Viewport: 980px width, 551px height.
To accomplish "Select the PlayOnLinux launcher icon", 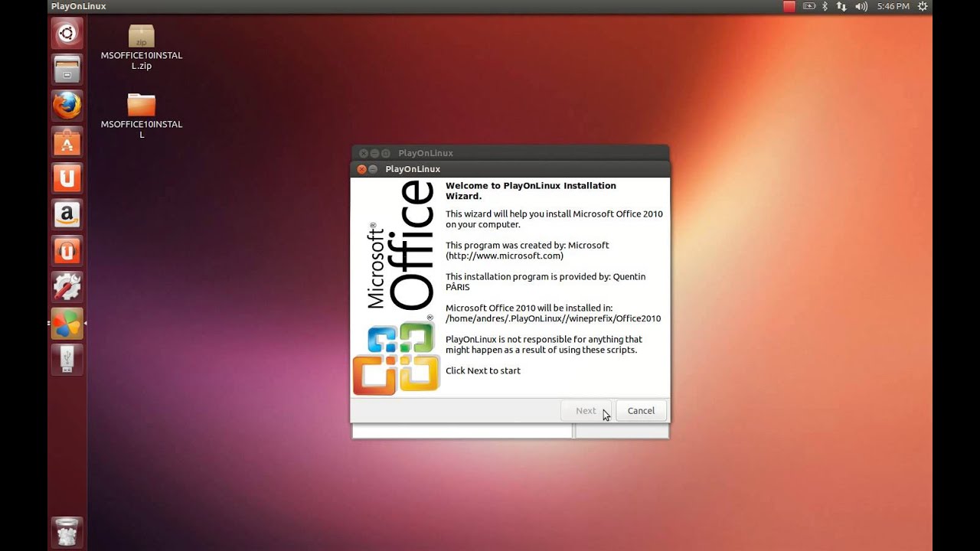I will coord(67,324).
